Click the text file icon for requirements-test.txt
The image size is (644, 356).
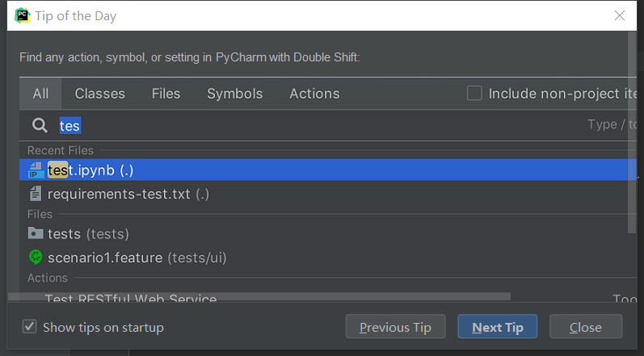36,194
